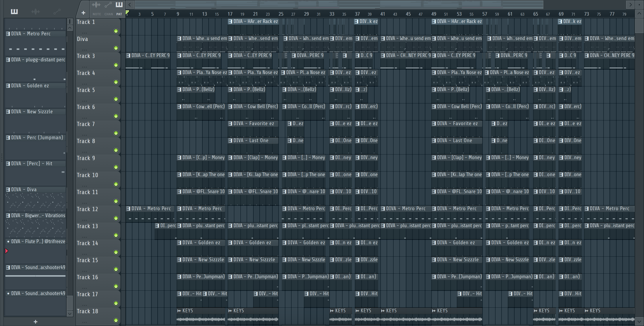This screenshot has width=644, height=326.
Task: Select the automation clip picker icon
Action: coord(57,11)
